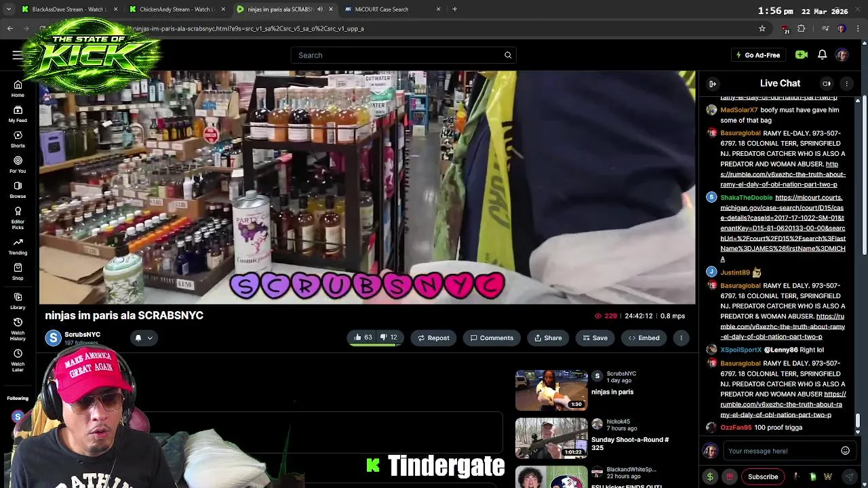Screen dimensions: 868x488
Task: Click the search input field
Action: (403, 55)
